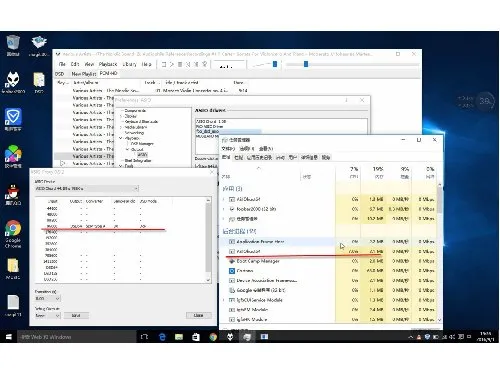Switch to the PCM HD playlist tab
Screen dimensions: 500x375
(x=108, y=73)
